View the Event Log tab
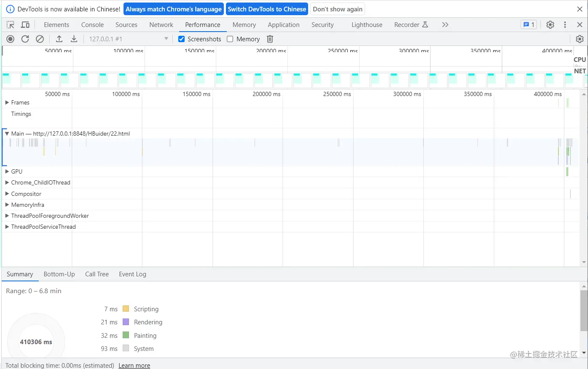This screenshot has height=369, width=588. click(x=133, y=274)
